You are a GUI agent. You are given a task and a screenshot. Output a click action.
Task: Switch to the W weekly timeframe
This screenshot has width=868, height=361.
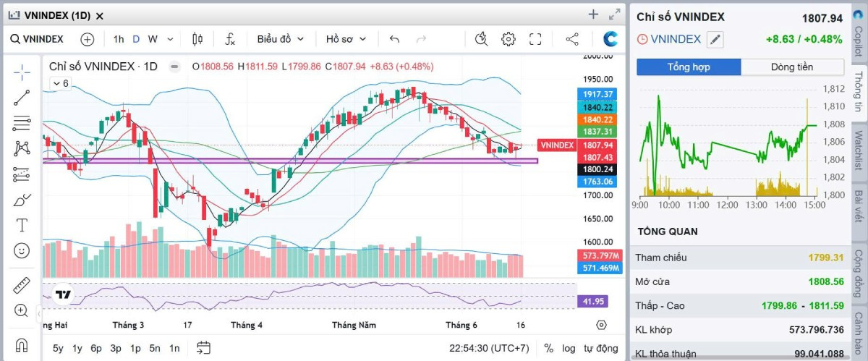click(153, 39)
